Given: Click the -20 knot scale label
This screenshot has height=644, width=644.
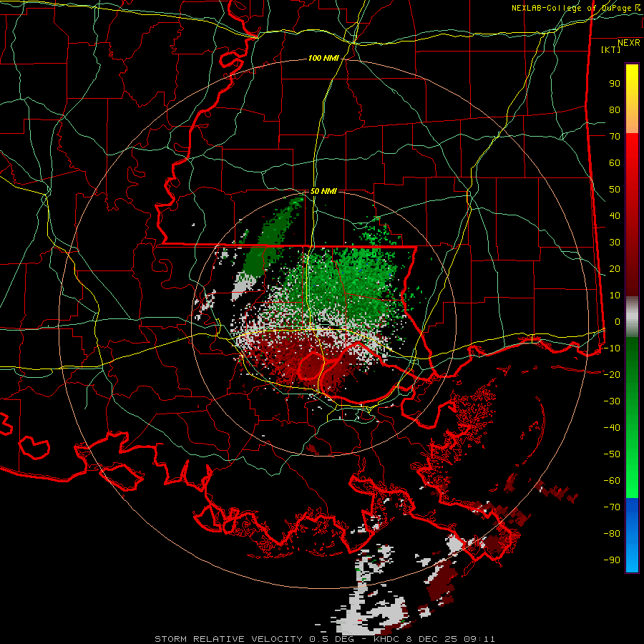Looking at the screenshot, I should click(612, 375).
